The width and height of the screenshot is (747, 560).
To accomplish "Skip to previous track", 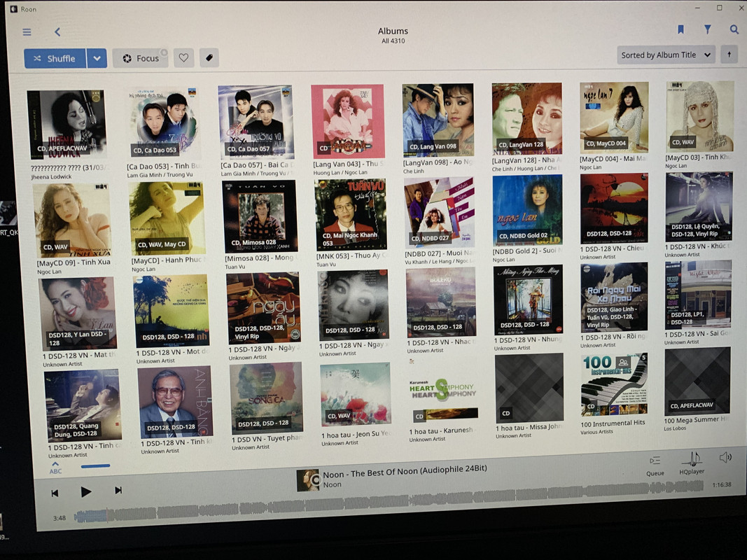I will [55, 493].
